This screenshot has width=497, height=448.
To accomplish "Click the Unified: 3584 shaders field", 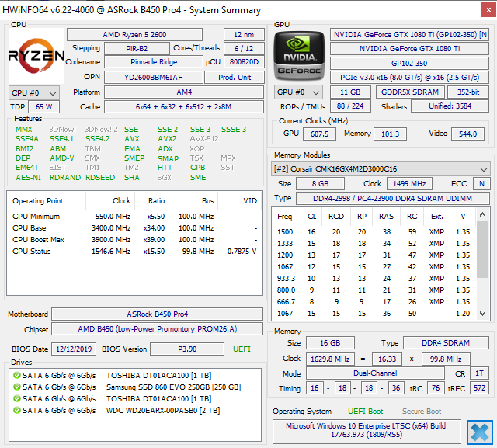I will pos(450,106).
